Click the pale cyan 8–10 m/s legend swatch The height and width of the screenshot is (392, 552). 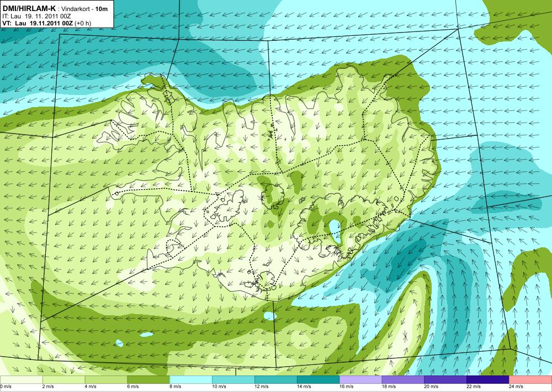191,380
